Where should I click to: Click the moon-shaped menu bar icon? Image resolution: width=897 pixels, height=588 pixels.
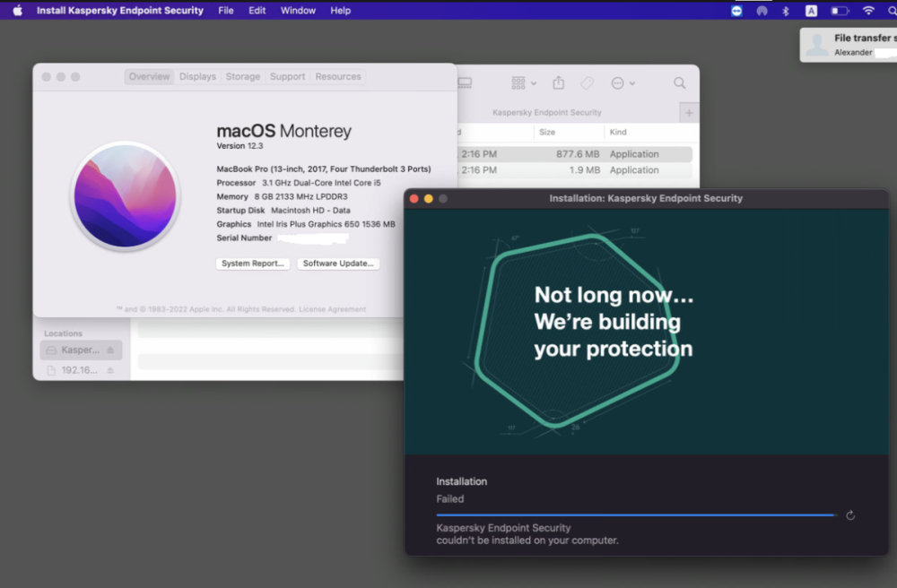(x=762, y=10)
